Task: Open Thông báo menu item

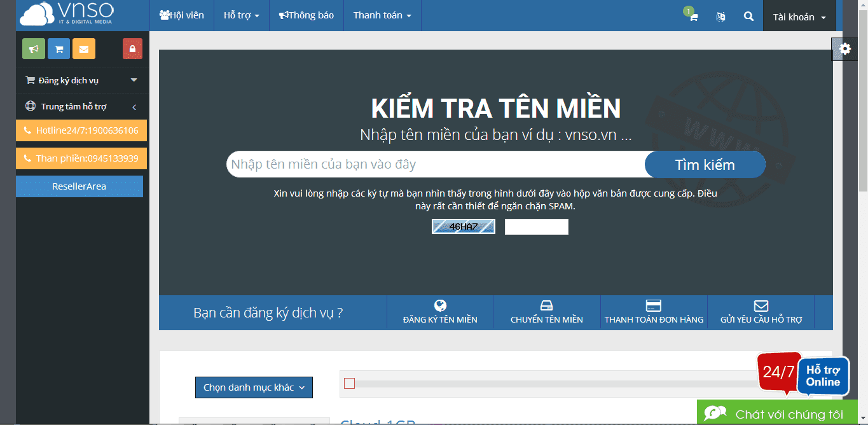Action: [307, 15]
